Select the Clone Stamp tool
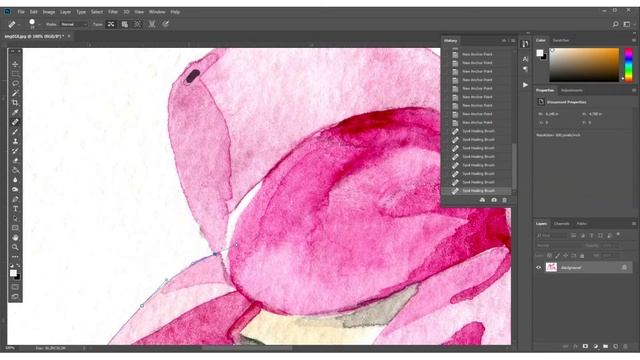Viewport: 640px width, 360px height. pos(15,141)
